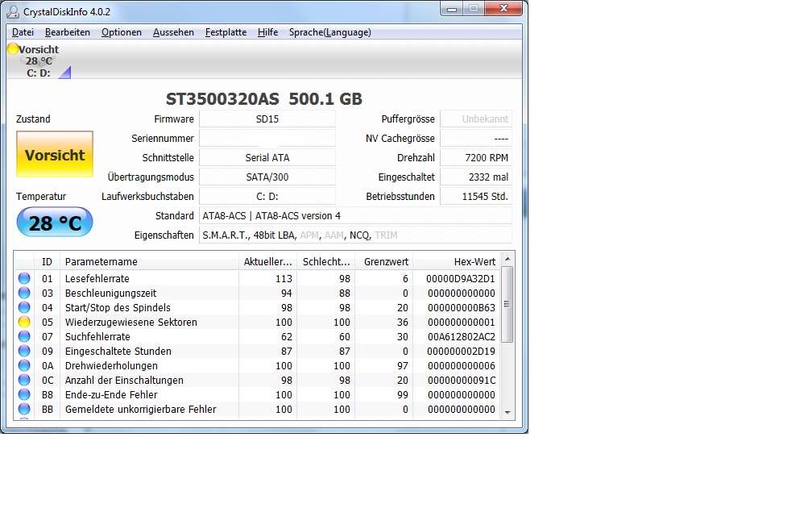Click blue status icon for Start/Stop des Spindels
The image size is (812, 508).
coord(24,307)
